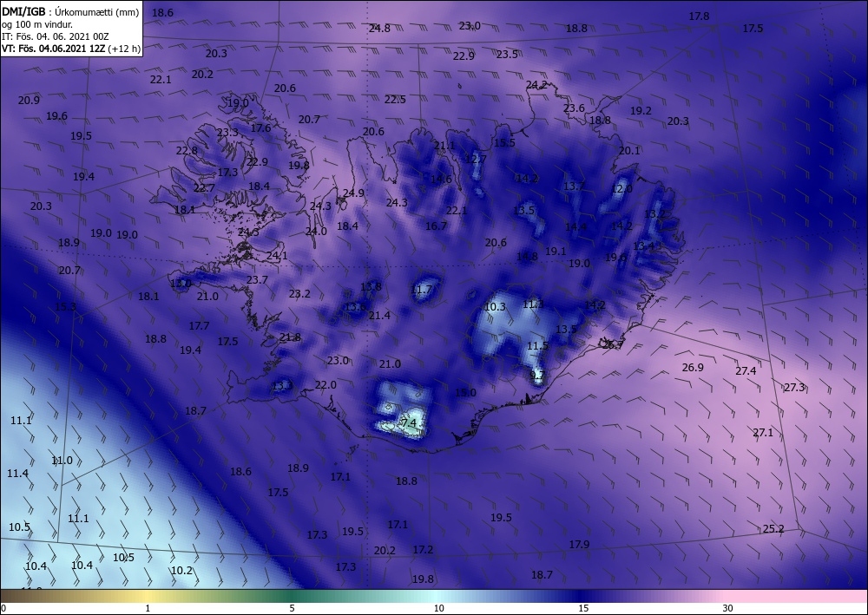The height and width of the screenshot is (615, 868).
Task: Click the 24.2 map value
Action: pos(536,85)
